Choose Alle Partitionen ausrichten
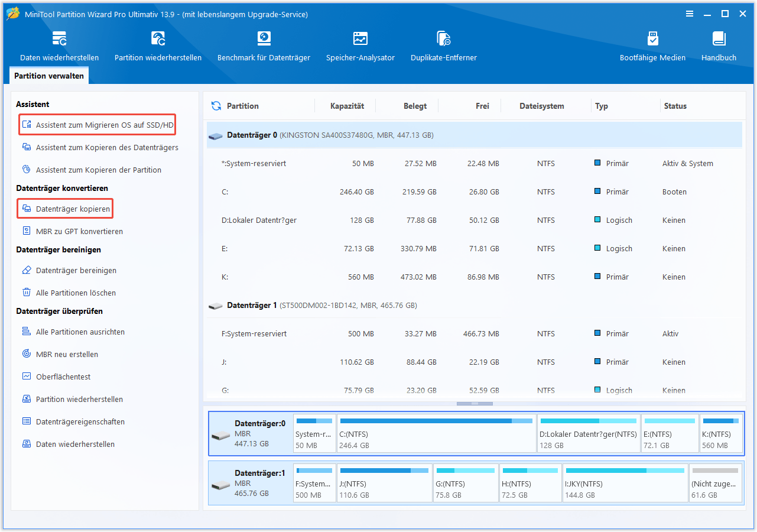 (73, 332)
